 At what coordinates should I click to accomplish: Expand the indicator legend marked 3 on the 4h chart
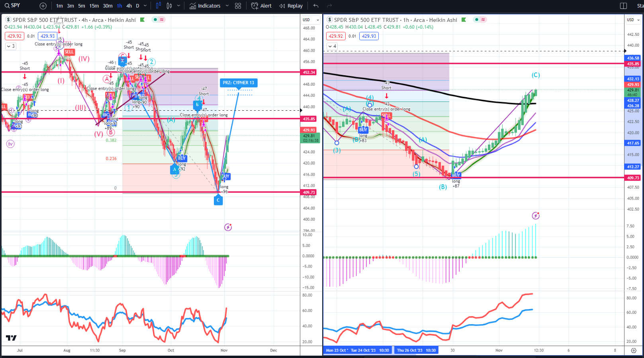coord(10,46)
